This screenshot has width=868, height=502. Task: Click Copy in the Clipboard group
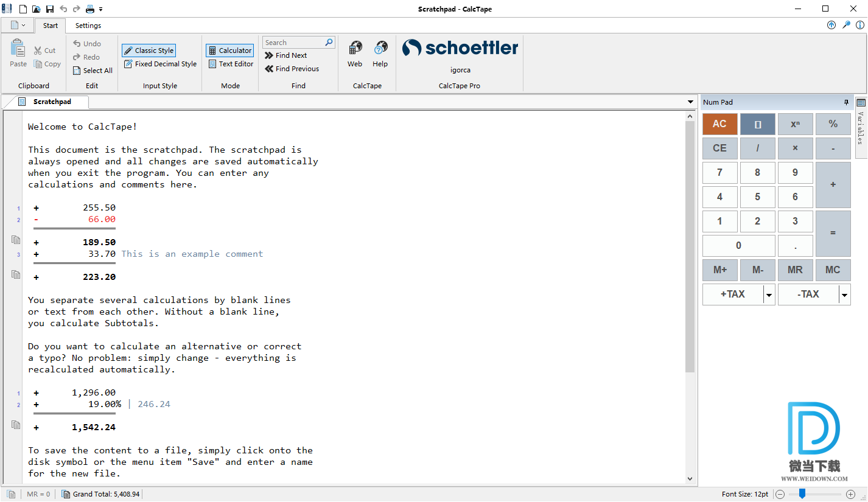point(47,64)
